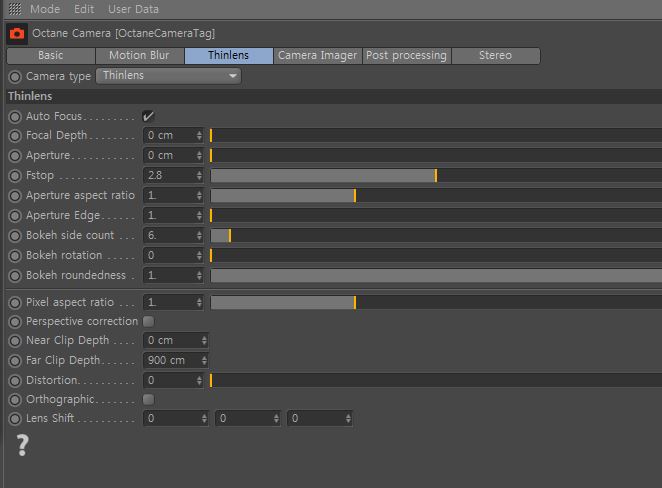Click the Aperture aspect ratio value field
Image resolution: width=662 pixels, height=488 pixels.
tap(174, 195)
